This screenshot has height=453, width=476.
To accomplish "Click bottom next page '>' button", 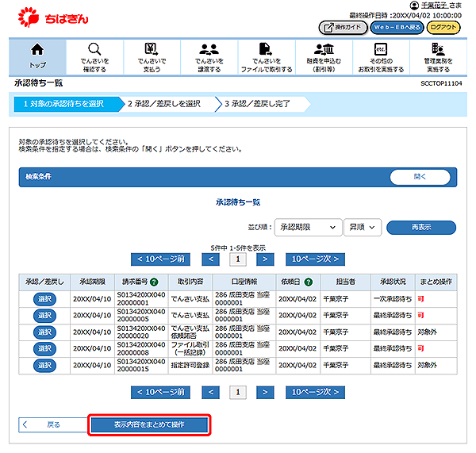I will pos(265,392).
